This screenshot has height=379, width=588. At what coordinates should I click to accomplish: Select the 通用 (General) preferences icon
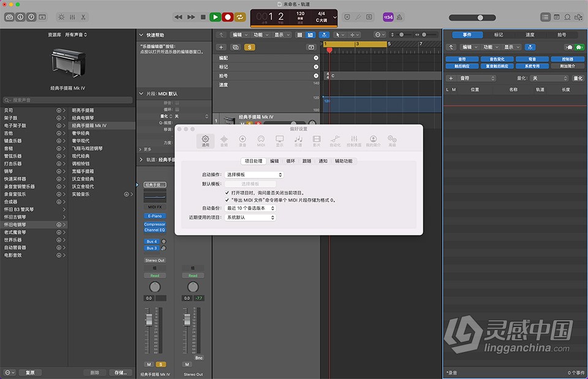pos(206,141)
